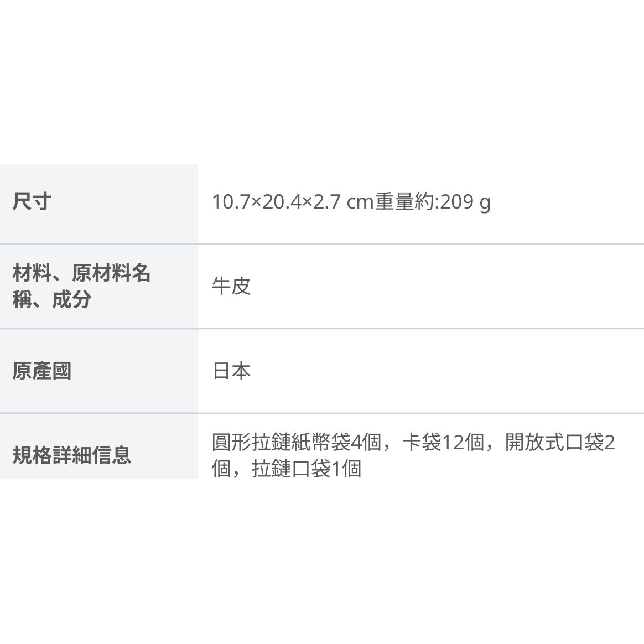Click the blank area below the table
The width and height of the screenshot is (644, 644).
[322, 562]
